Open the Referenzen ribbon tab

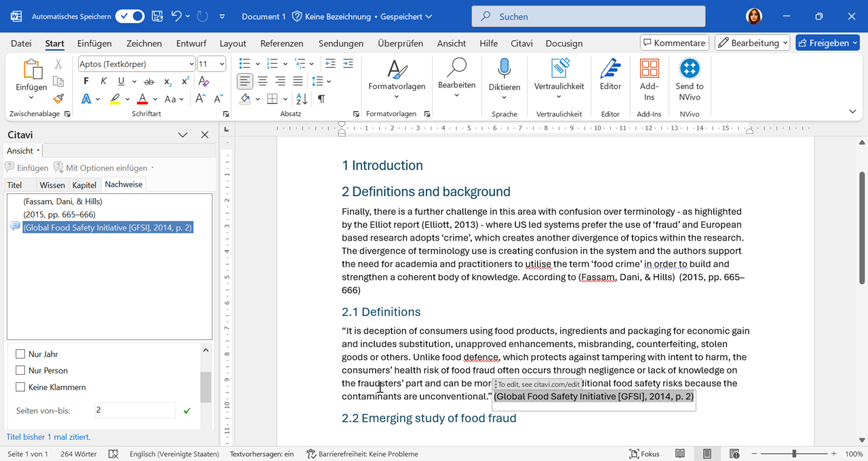tap(281, 43)
